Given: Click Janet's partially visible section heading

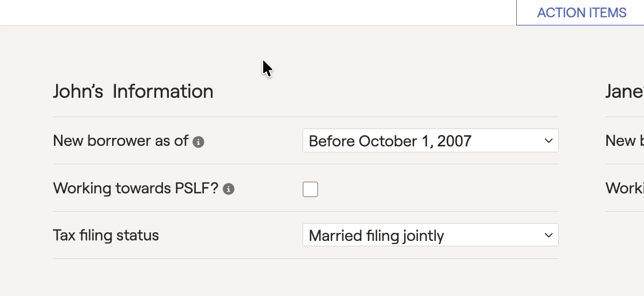Looking at the screenshot, I should coord(625,91).
